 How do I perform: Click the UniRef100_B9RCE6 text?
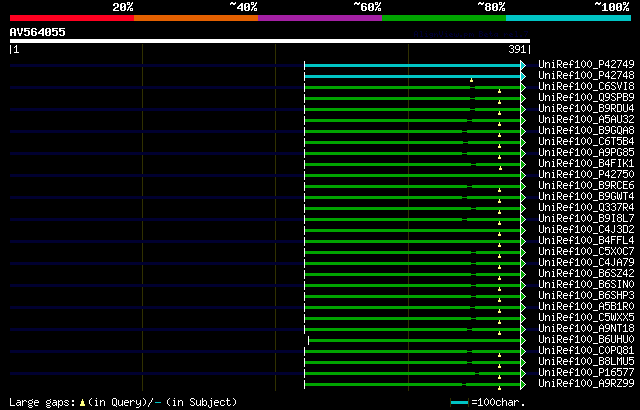point(586,186)
